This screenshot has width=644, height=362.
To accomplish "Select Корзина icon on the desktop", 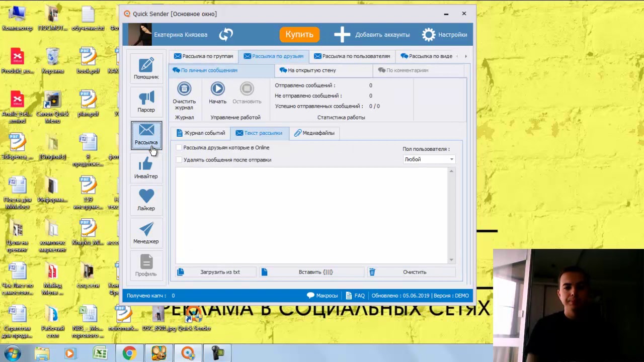I will click(52, 61).
